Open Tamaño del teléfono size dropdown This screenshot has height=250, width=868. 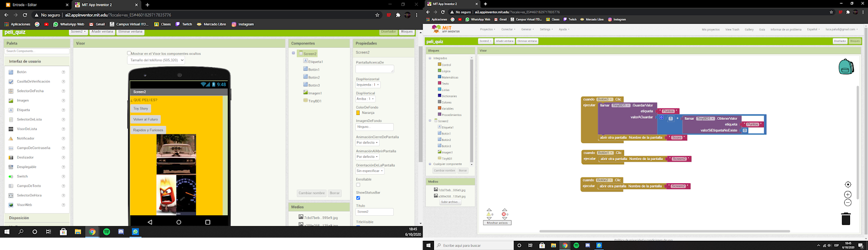click(156, 60)
